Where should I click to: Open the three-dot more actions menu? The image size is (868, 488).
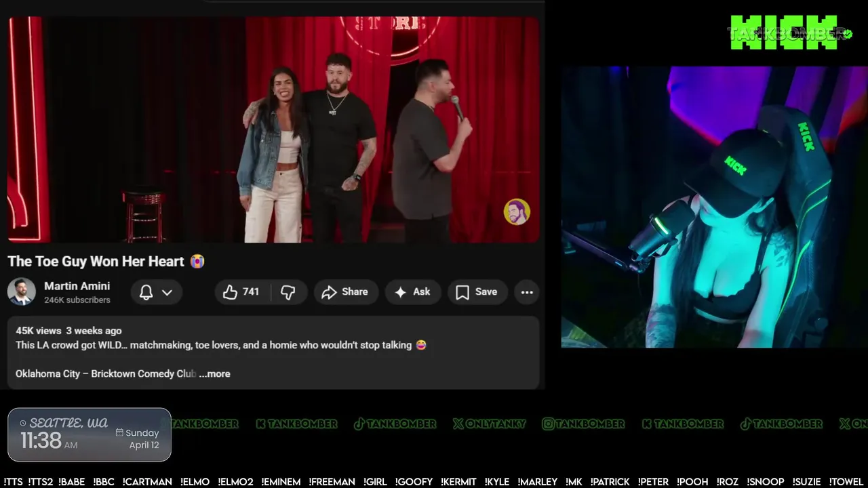(527, 292)
